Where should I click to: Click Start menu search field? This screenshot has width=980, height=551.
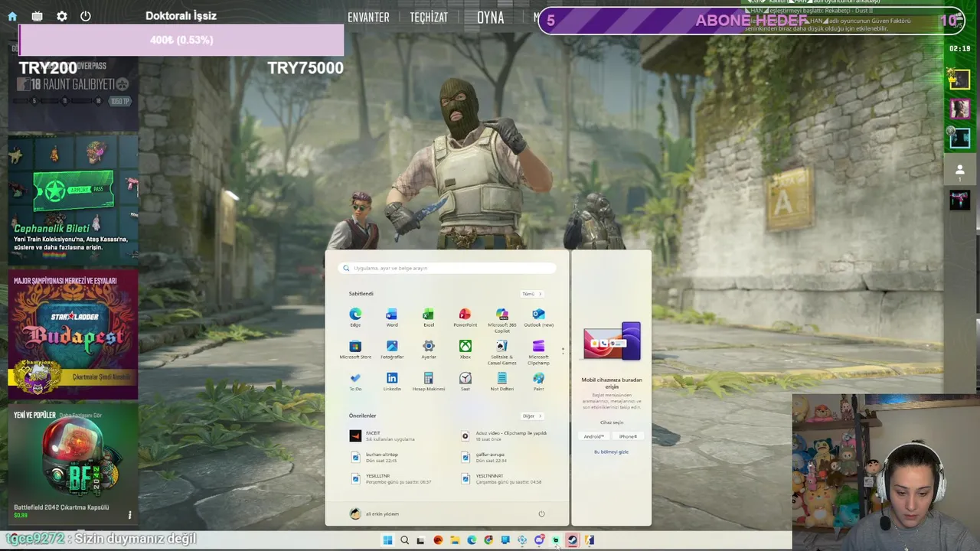(448, 269)
